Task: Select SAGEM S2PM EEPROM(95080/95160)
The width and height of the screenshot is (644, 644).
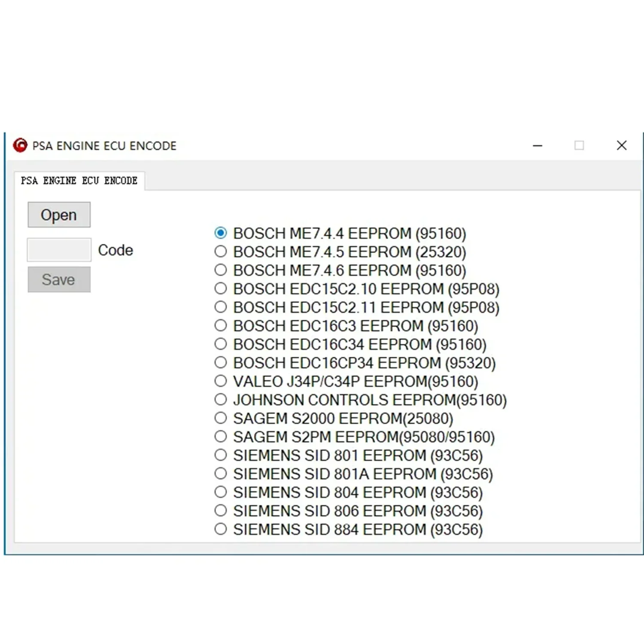Action: (x=355, y=437)
